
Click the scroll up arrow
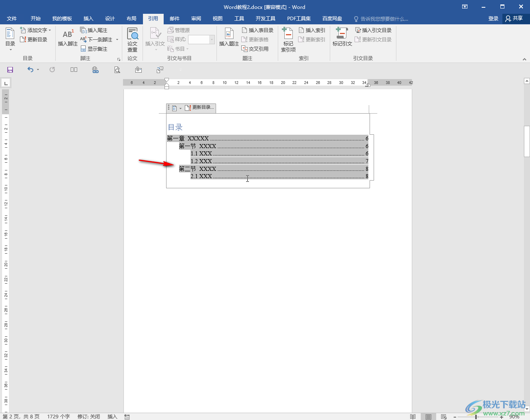[527, 81]
